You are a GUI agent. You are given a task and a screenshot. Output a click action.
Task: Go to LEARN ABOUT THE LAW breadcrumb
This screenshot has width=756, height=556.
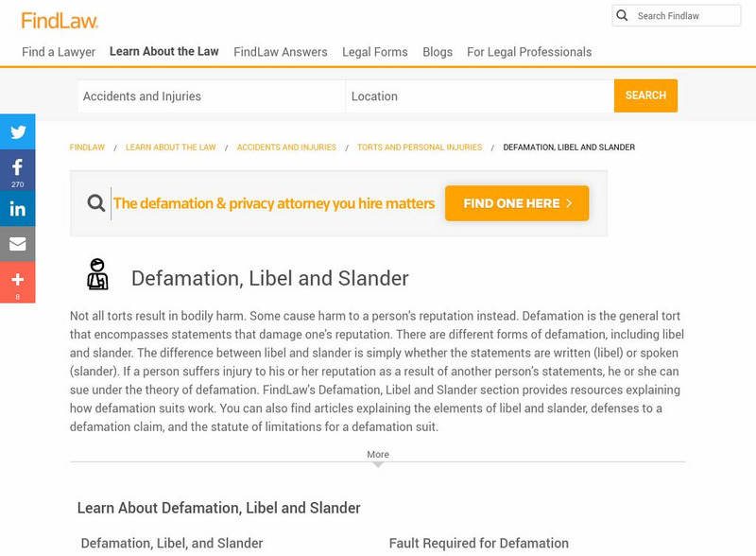pos(171,148)
